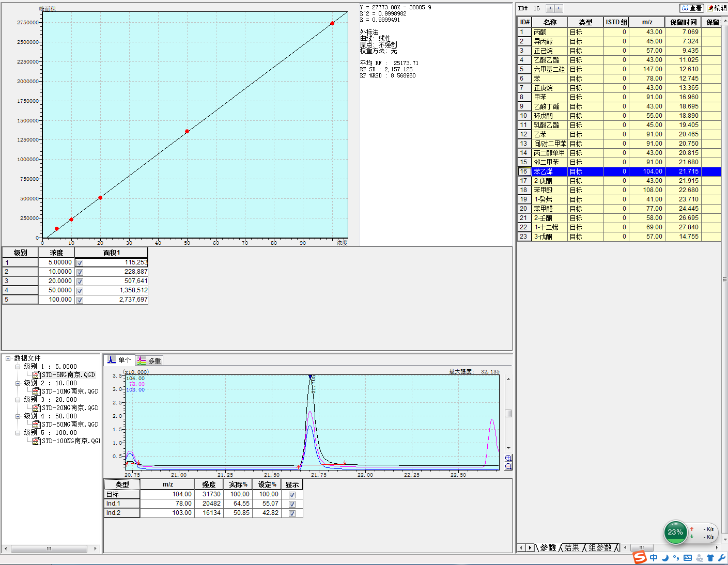Select compound row 甲苯
Viewport: 728px width, 565px height.
pyautogui.click(x=619, y=97)
